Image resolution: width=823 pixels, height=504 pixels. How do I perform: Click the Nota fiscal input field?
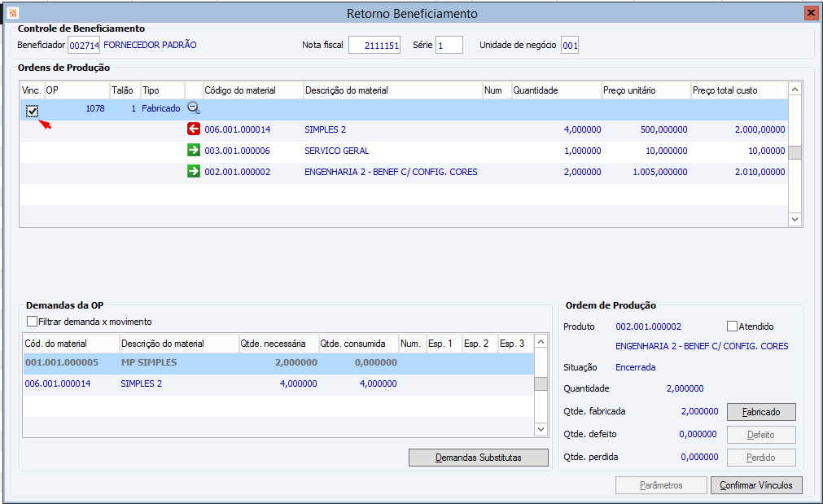click(x=374, y=46)
